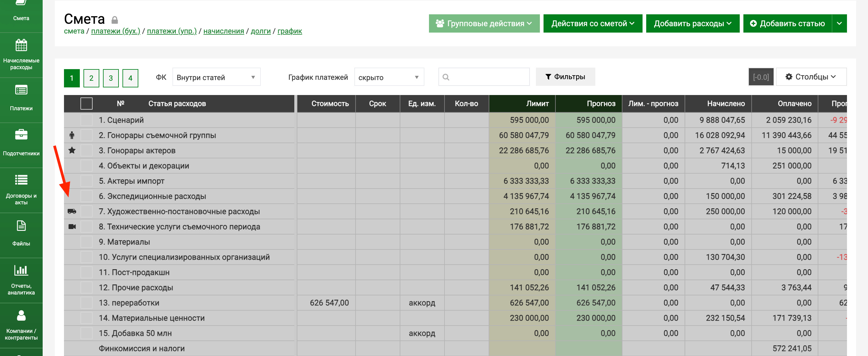The height and width of the screenshot is (356, 868).
Task: Click the Лимит value 60 580 047,79
Action: click(524, 136)
